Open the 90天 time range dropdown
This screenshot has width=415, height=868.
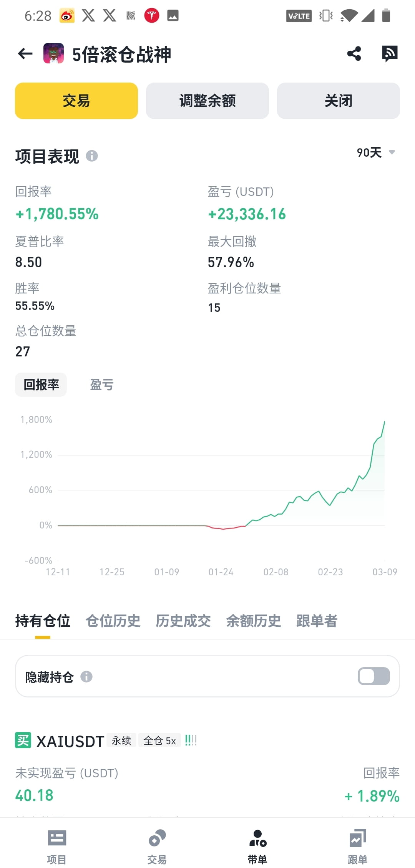(375, 152)
